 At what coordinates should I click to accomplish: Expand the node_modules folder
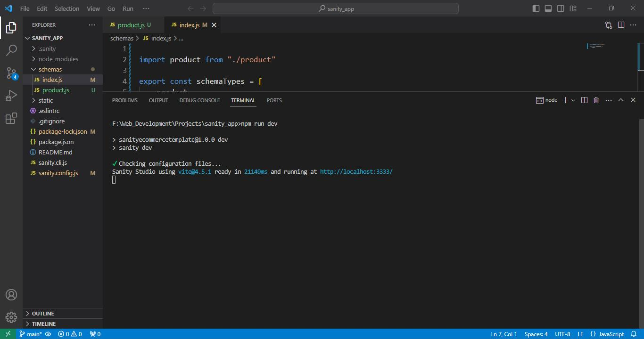[63, 59]
